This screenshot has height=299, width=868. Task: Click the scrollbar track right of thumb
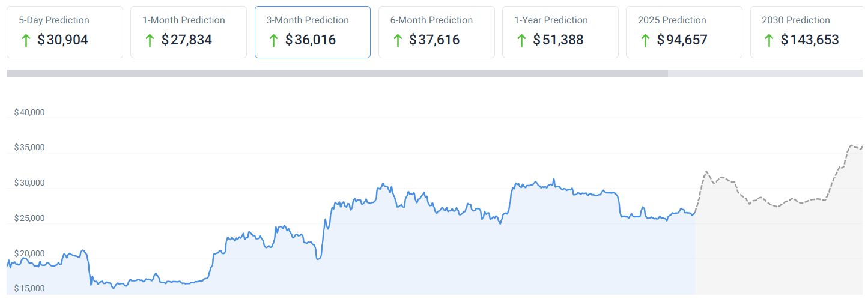(x=766, y=73)
